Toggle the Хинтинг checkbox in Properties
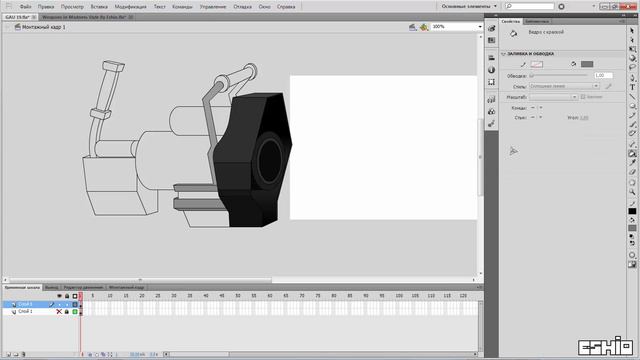 point(583,97)
